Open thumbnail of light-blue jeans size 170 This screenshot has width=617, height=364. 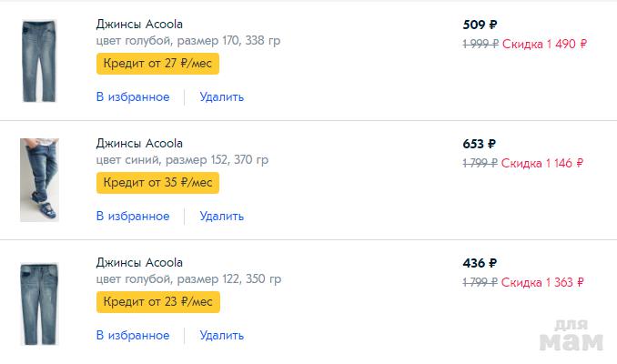click(x=39, y=60)
